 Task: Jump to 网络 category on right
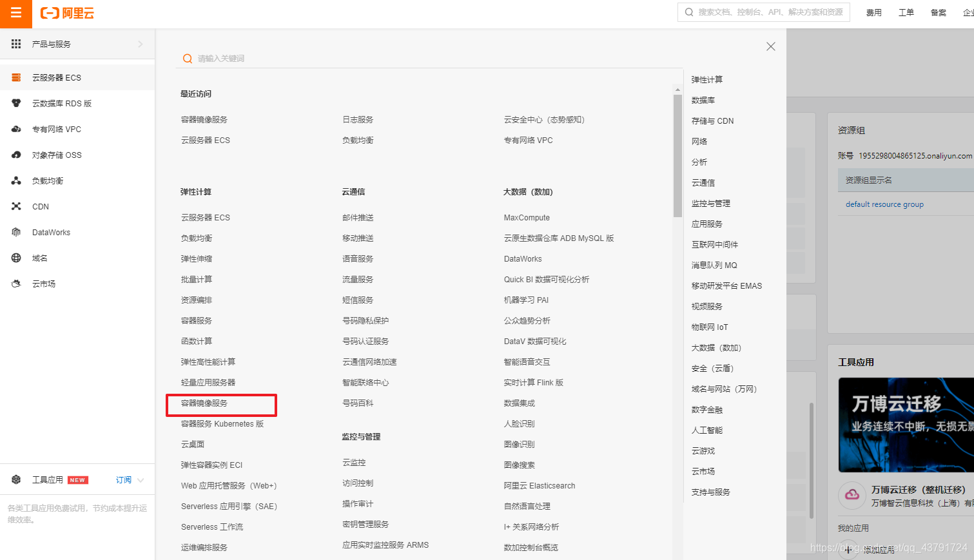tap(699, 142)
